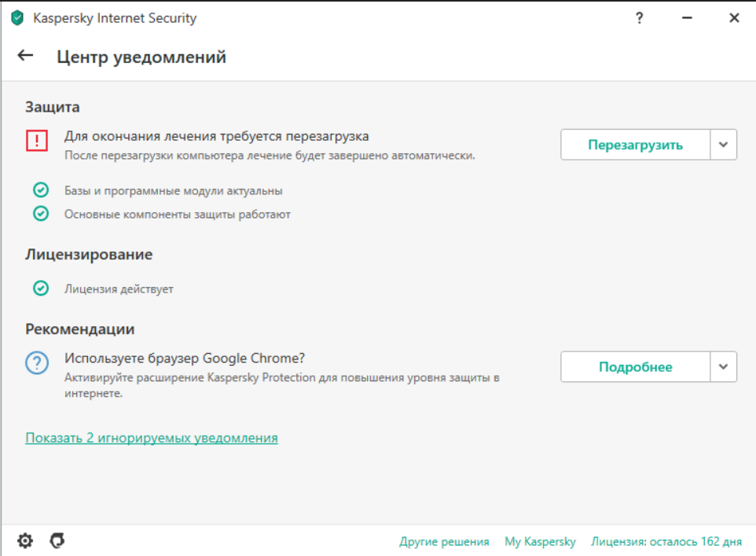Expand dropdown arrow next to Перезагрузить
The height and width of the screenshot is (556, 756).
723,145
